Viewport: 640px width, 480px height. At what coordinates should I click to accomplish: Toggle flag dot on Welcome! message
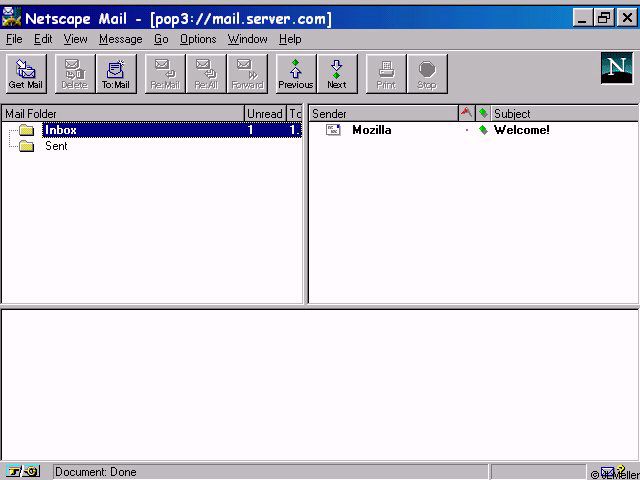coord(467,130)
